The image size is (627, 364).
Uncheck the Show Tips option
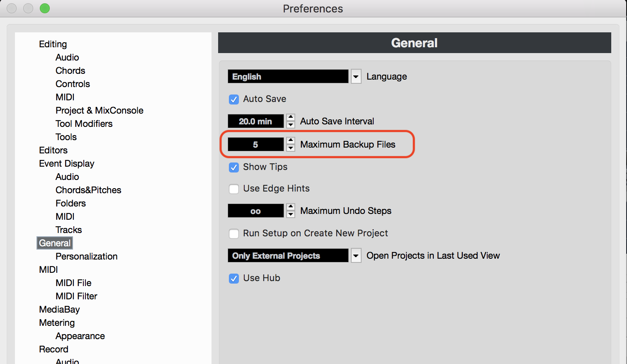pyautogui.click(x=234, y=167)
